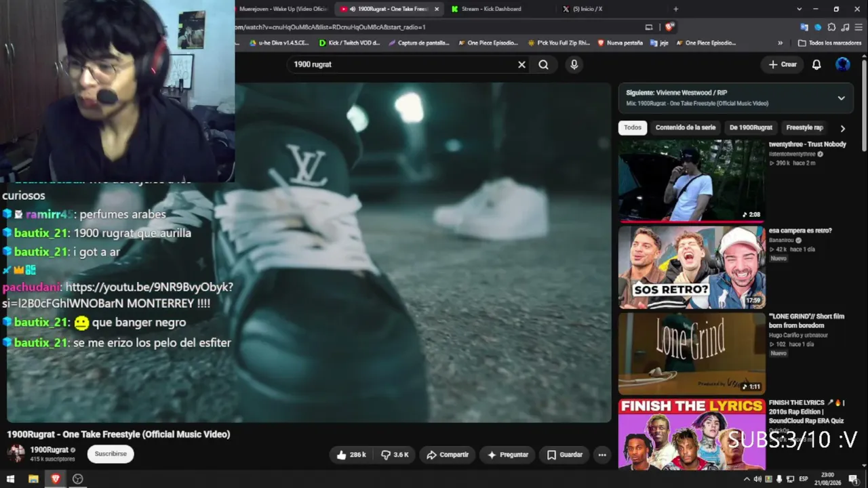The width and height of the screenshot is (868, 488).
Task: Open the taskbar clock and calendar
Action: [827, 479]
